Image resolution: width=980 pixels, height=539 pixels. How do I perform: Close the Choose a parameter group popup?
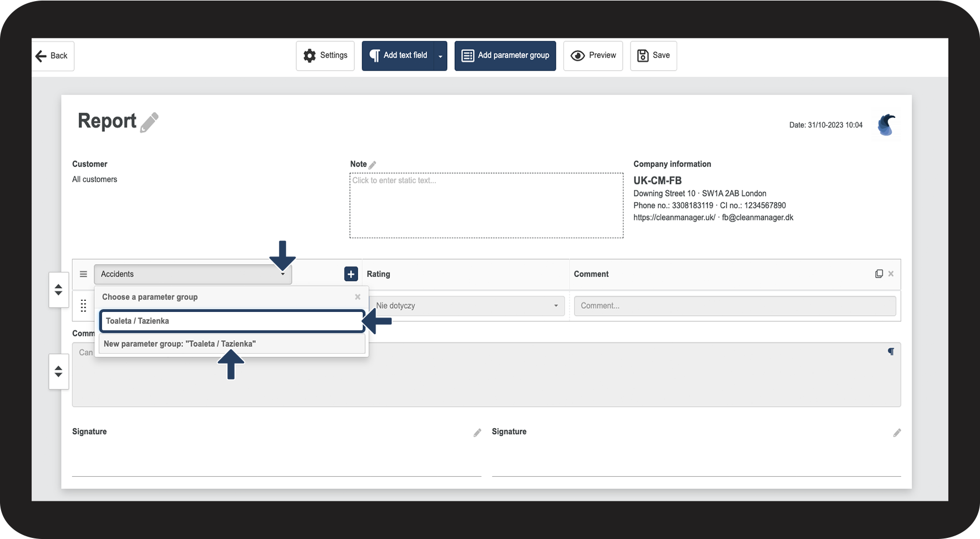click(358, 297)
